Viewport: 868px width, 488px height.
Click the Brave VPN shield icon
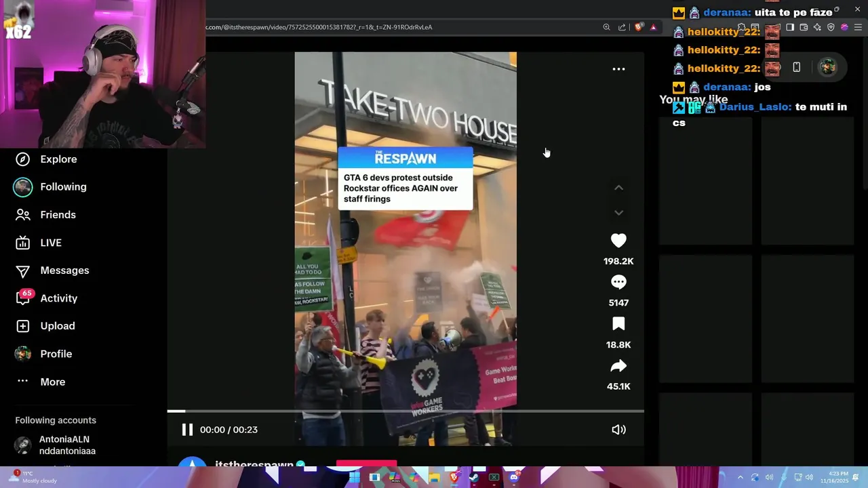831,27
